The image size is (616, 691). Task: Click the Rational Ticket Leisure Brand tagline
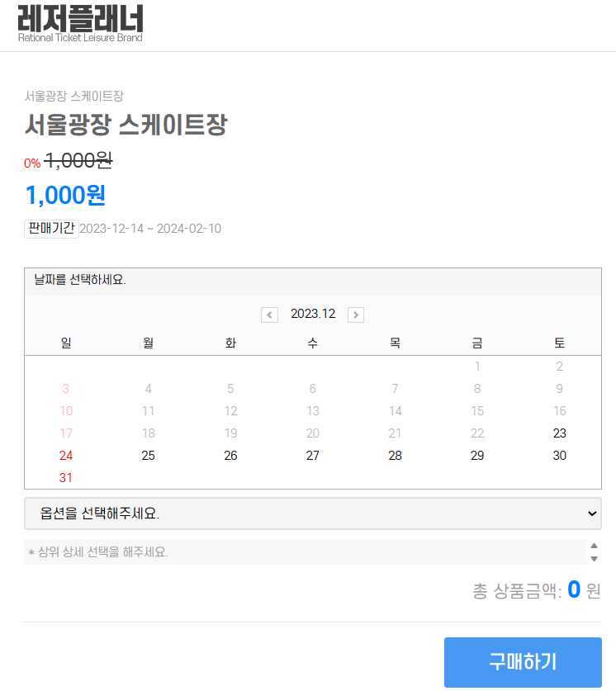80,38
